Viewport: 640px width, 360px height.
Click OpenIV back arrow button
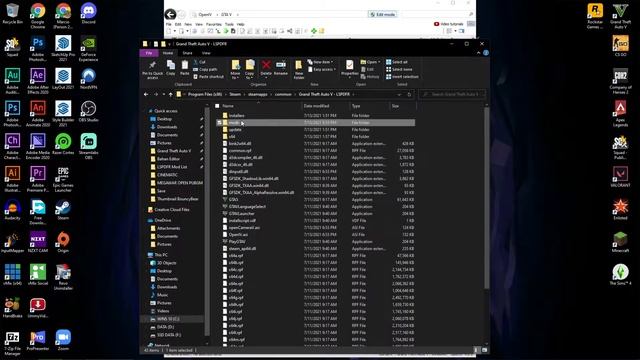tap(171, 15)
